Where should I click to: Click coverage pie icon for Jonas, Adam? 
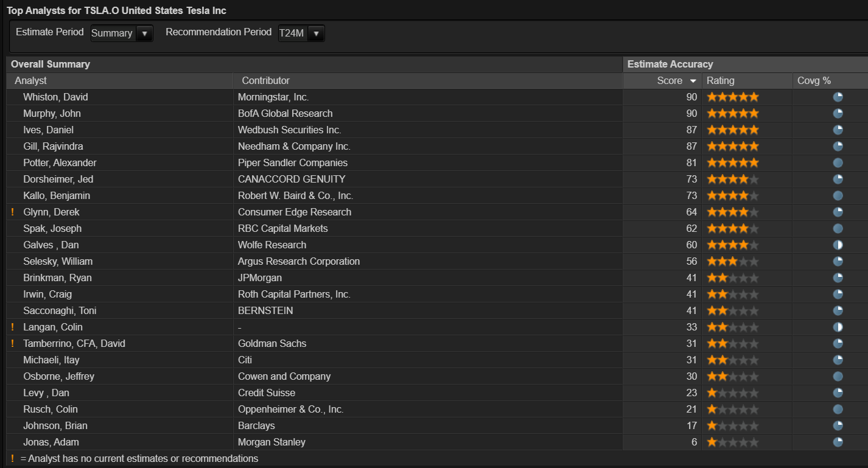[x=838, y=442]
